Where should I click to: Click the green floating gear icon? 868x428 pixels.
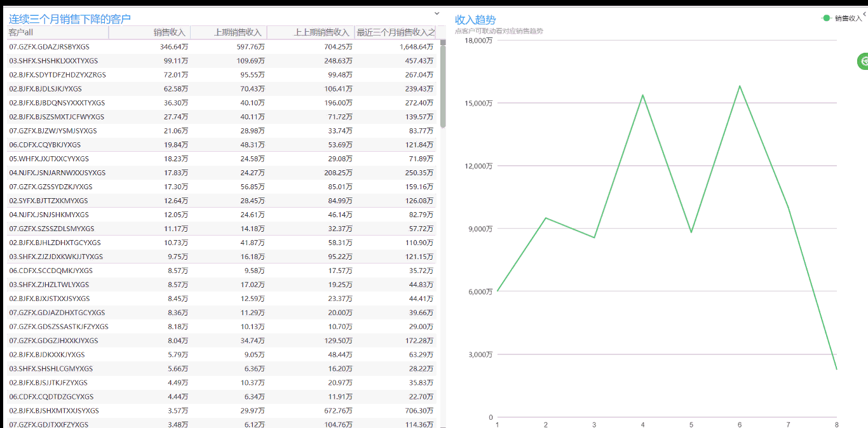tap(863, 62)
